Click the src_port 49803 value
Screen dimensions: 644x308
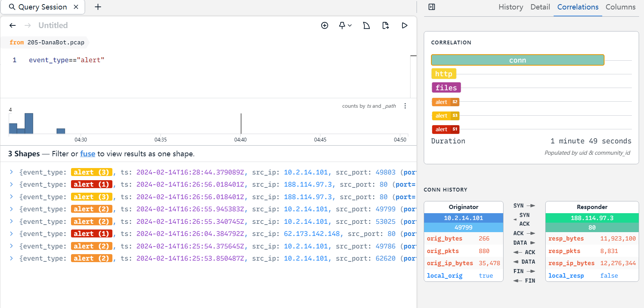click(385, 172)
